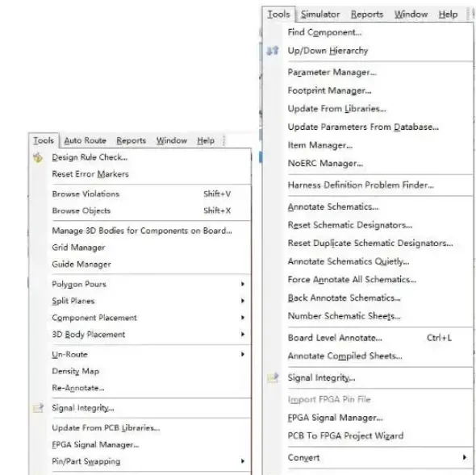The height and width of the screenshot is (475, 476).
Task: Expand the Pin/Part Swapping submenu arrow
Action: (243, 461)
